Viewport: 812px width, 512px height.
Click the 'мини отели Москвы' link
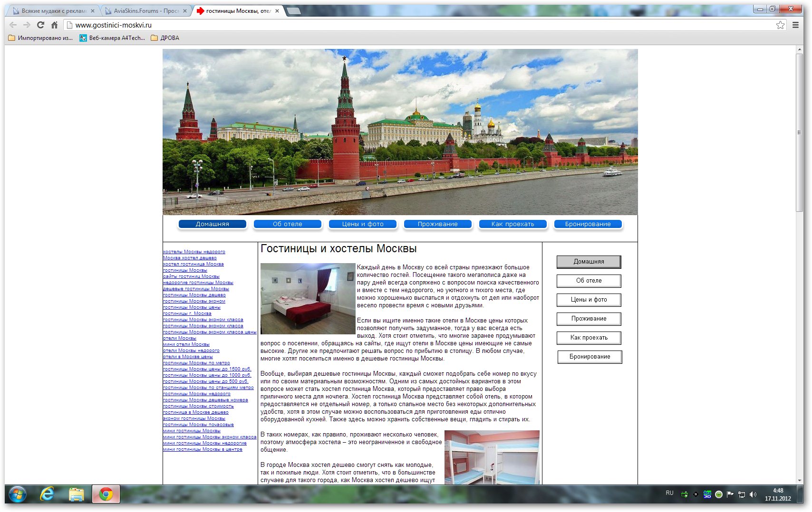tap(186, 344)
